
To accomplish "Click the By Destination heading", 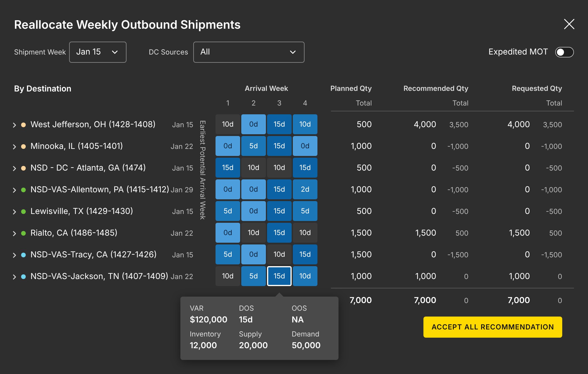I will (x=43, y=89).
